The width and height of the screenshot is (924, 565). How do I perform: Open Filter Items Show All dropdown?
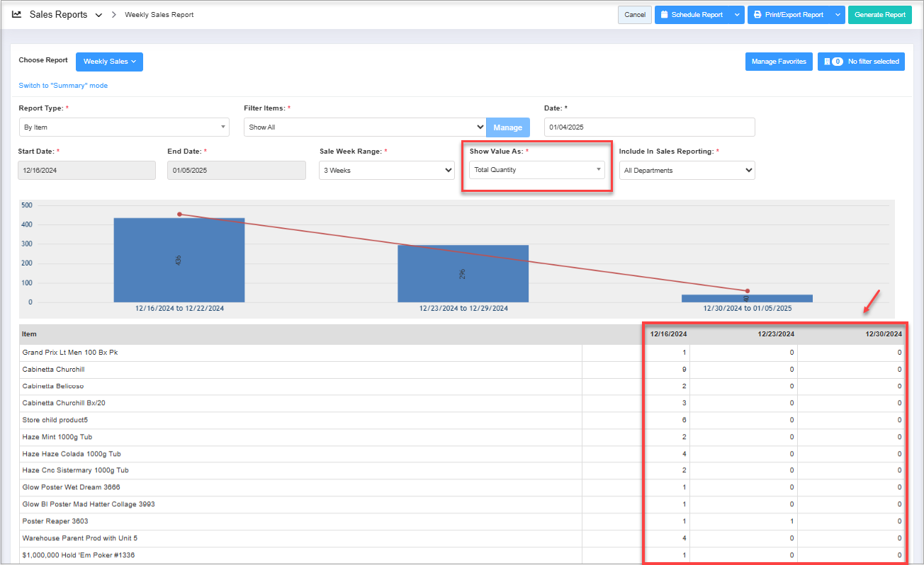point(365,127)
